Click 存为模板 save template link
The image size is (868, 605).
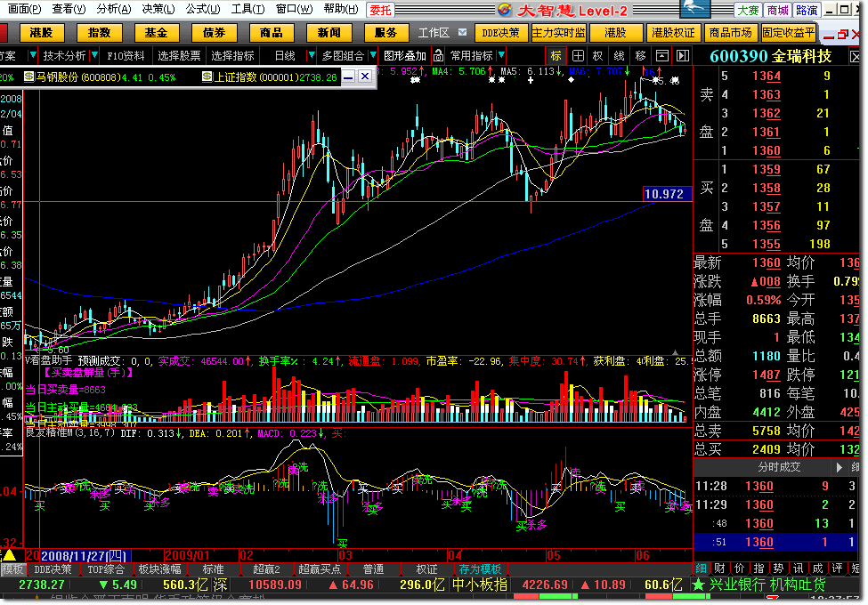click(480, 569)
